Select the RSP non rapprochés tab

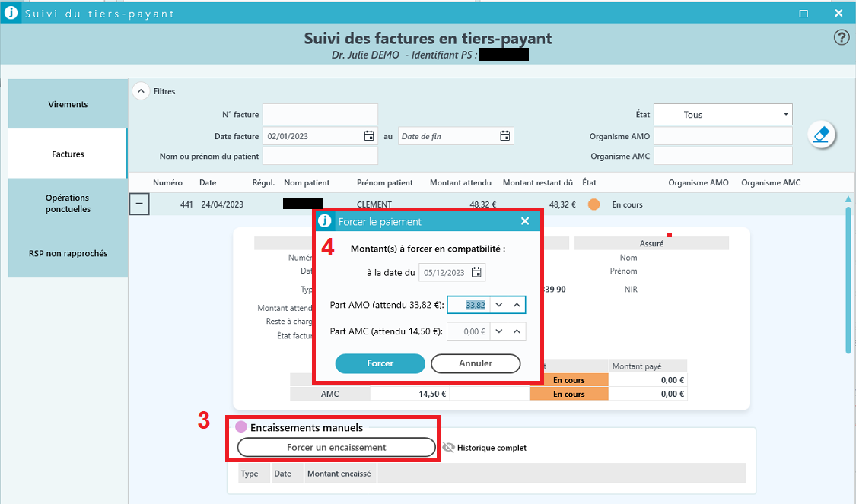(68, 254)
